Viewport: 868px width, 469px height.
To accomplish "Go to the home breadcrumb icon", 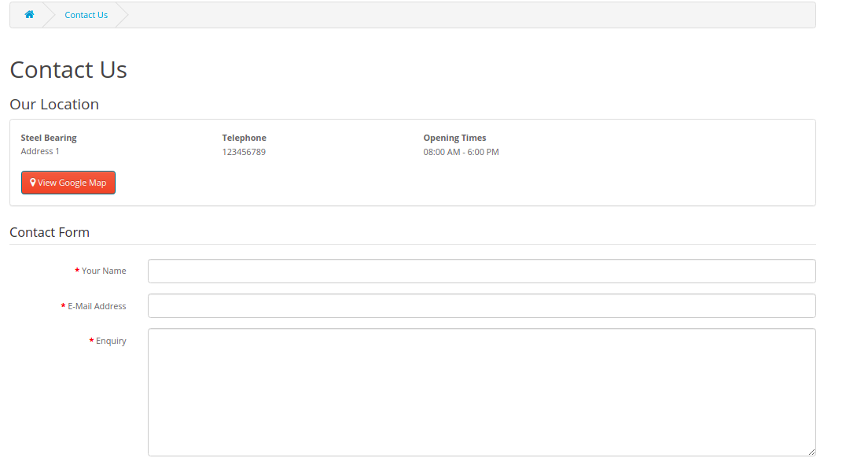I will (x=29, y=15).
